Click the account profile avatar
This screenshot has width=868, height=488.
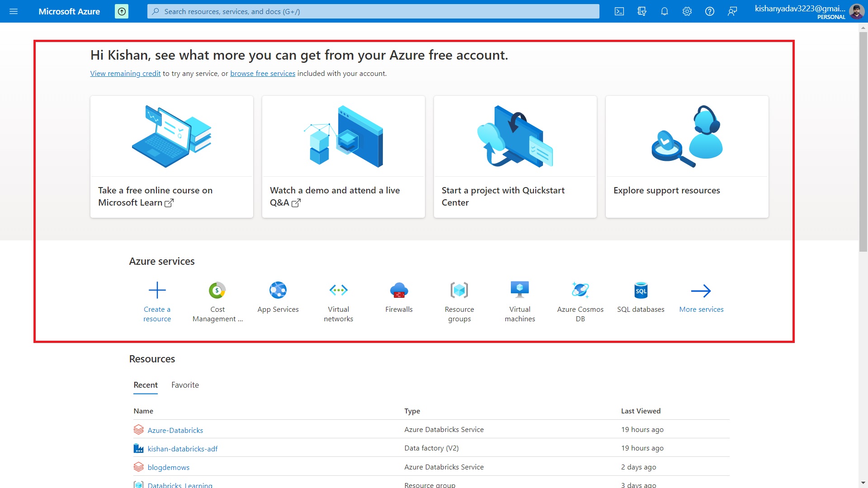[857, 11]
